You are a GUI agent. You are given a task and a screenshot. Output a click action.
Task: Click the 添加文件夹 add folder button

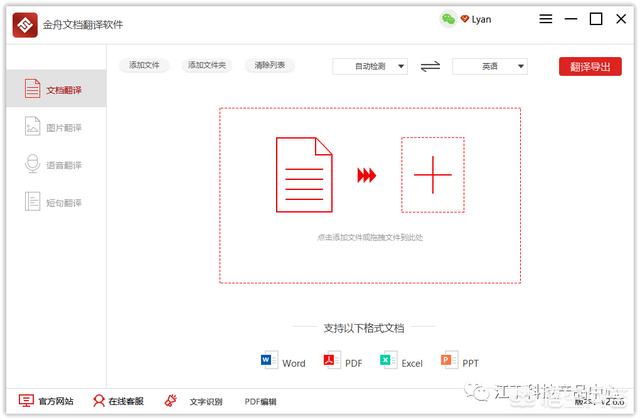207,65
